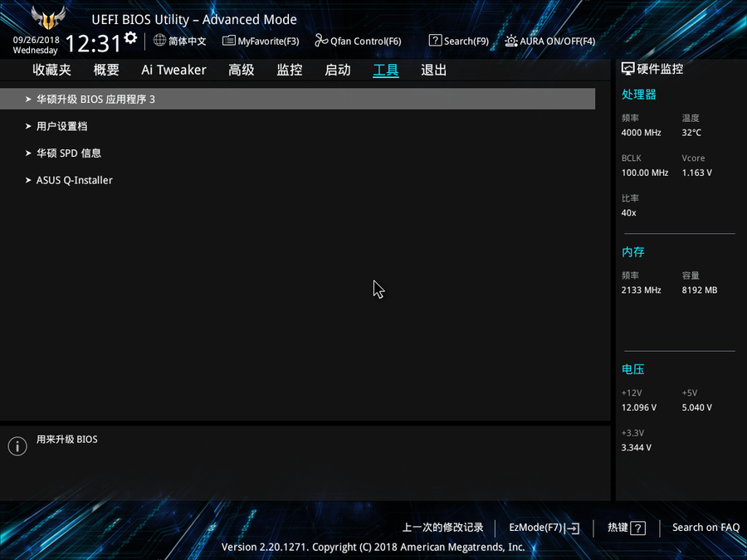
Task: Open 上一次的修改记录 last modified log
Action: [442, 528]
